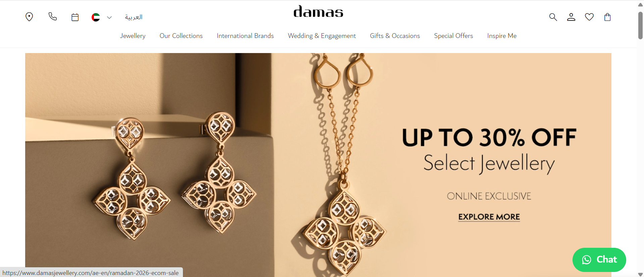Click the phone contact icon
Screen dimensions: 644x277
52,16
